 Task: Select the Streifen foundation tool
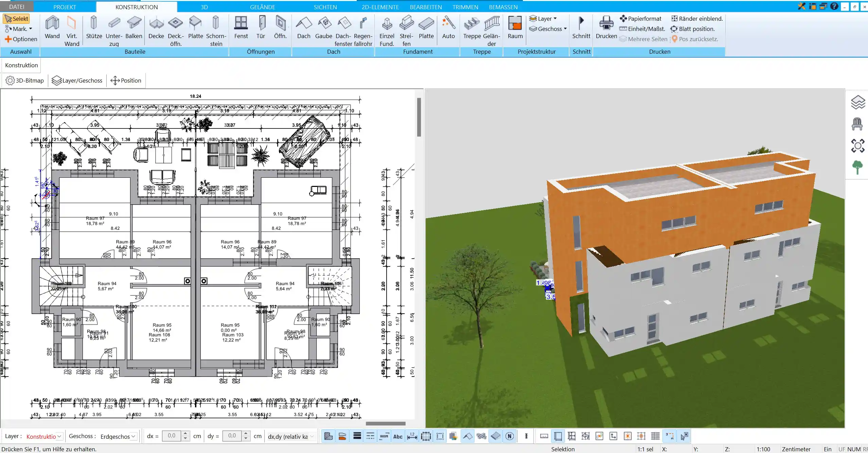406,31
